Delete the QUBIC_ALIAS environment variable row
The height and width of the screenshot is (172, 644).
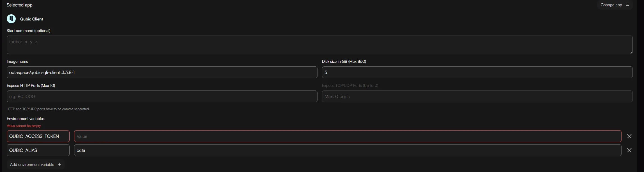(629, 150)
